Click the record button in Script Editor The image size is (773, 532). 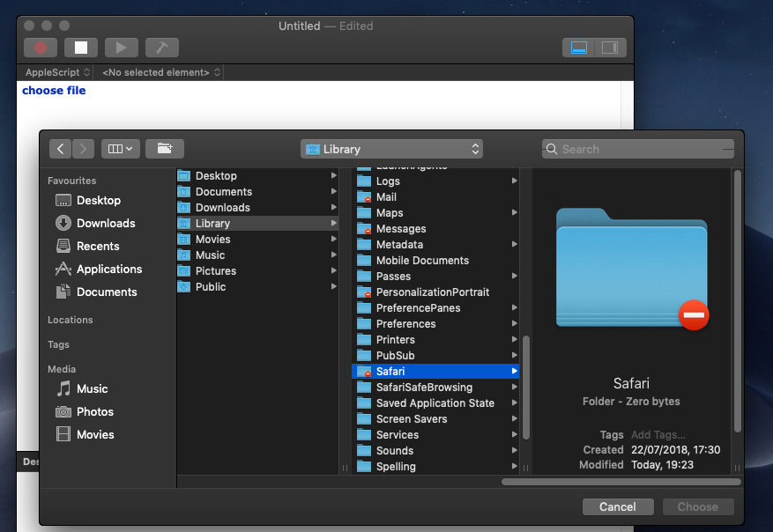coord(41,48)
